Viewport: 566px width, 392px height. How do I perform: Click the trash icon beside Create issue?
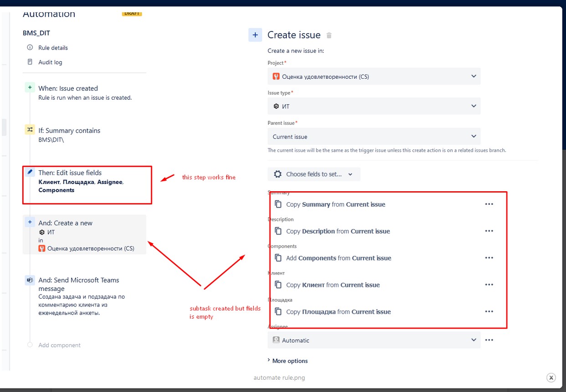[x=329, y=36]
